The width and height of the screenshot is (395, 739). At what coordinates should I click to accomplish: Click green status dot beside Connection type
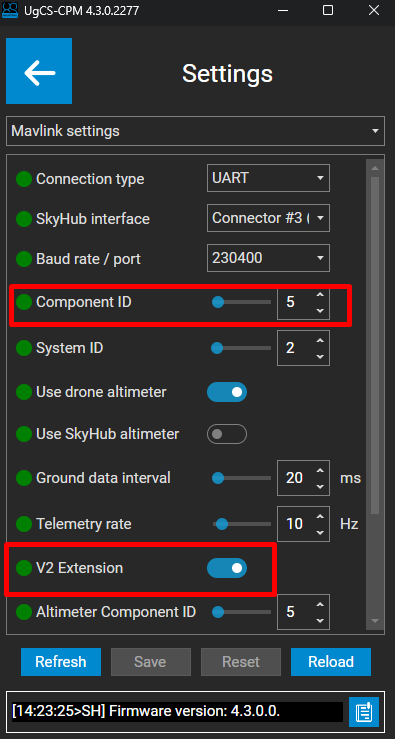click(x=24, y=179)
